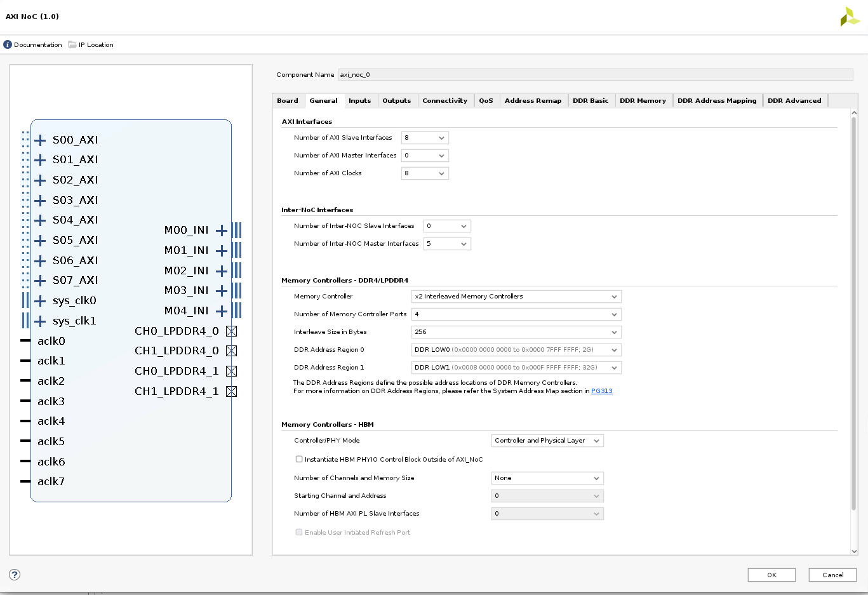
Task: Expand the S00_AXI port plus icon
Action: coord(40,140)
